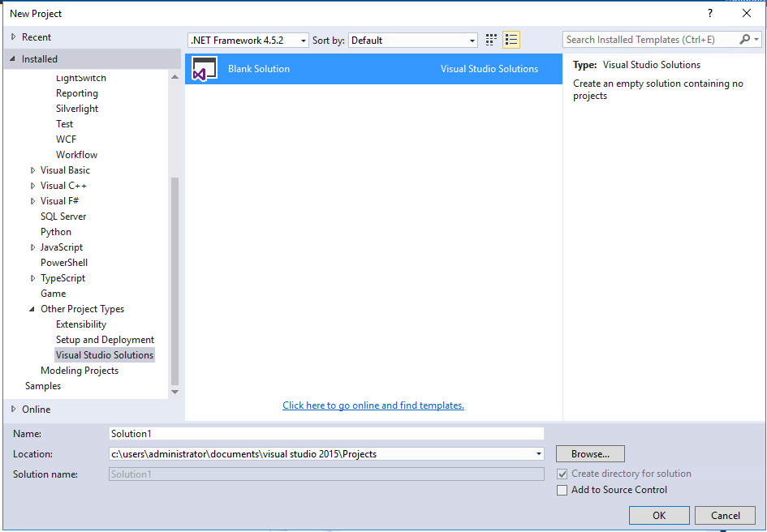Open the dialog help question mark
This screenshot has width=767, height=532.
click(709, 13)
